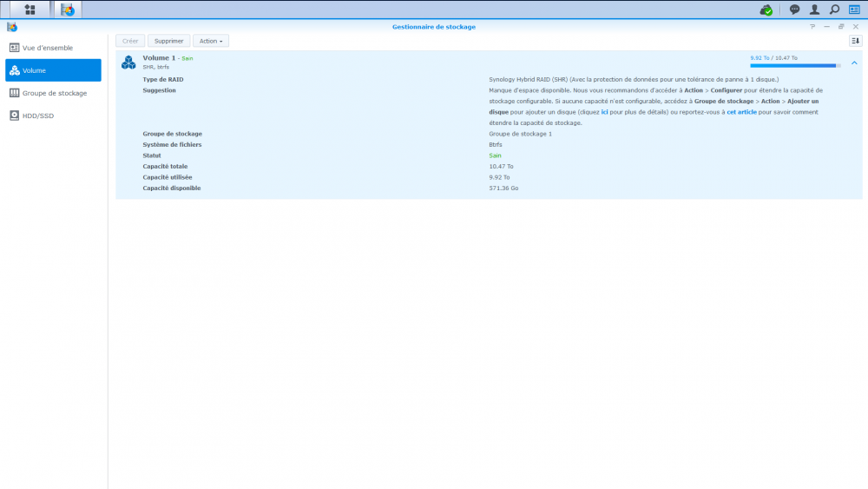Select Groupe de stockage in sidebar

pos(53,93)
